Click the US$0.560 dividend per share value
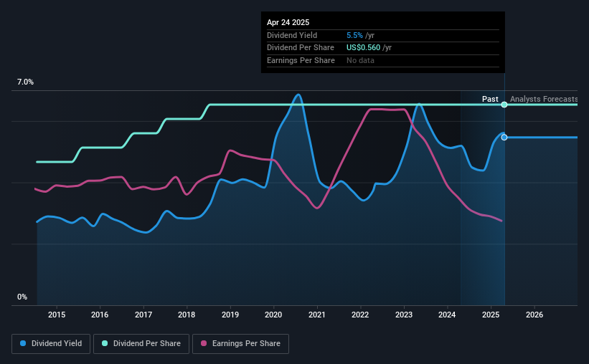This screenshot has width=589, height=364. (x=363, y=48)
